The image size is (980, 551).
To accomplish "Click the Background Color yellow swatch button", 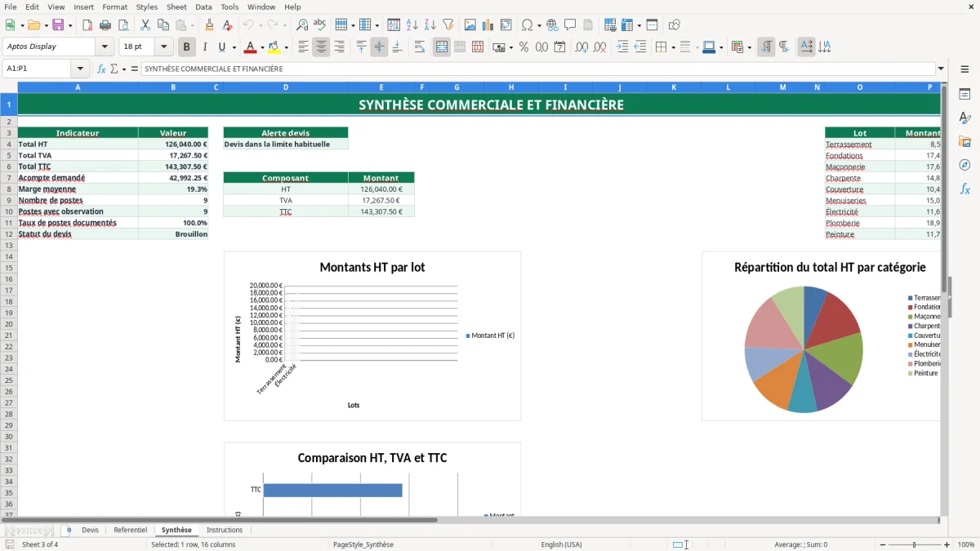I will (x=274, y=47).
